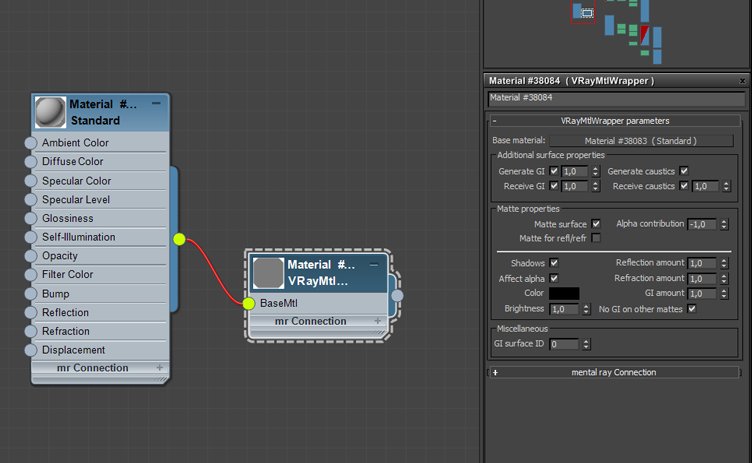Click Standard material's yellow output socket

179,239
